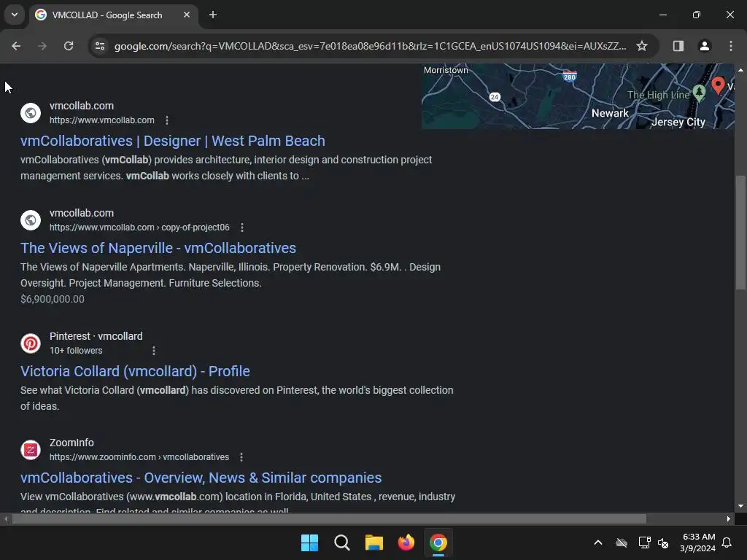Open the clock showing 6:33 AM
The image size is (747, 560).
698,542
